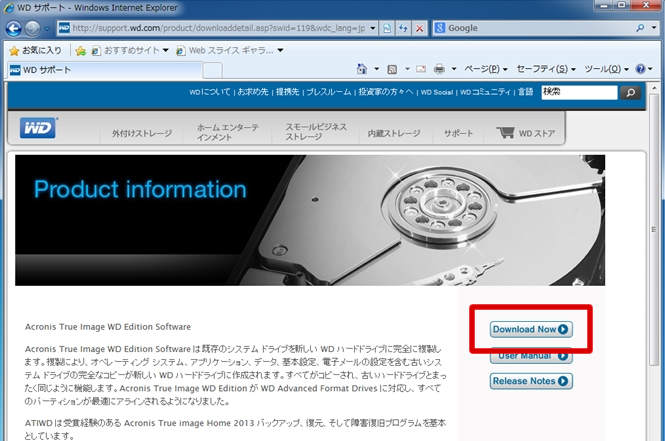Refresh the page with the refresh icon

403,28
